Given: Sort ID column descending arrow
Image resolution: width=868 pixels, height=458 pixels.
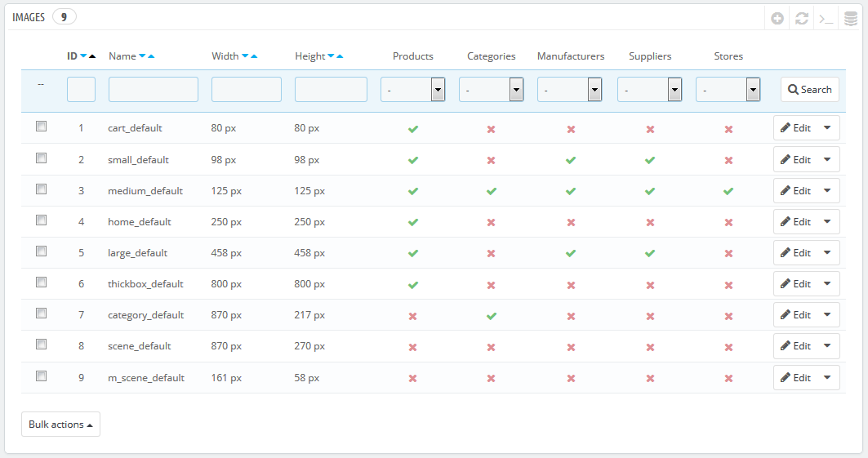Looking at the screenshot, I should point(83,56).
